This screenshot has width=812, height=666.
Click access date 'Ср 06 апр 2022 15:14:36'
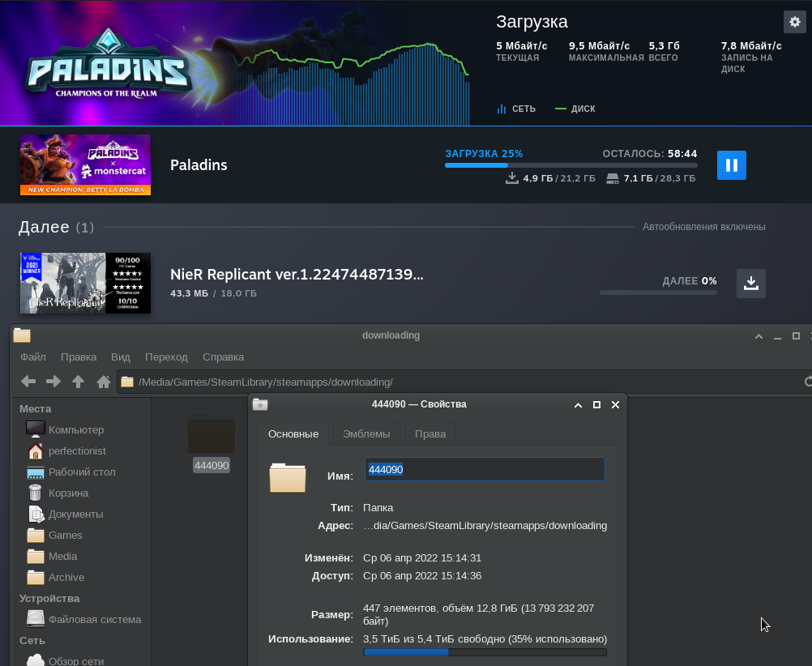pyautogui.click(x=422, y=576)
